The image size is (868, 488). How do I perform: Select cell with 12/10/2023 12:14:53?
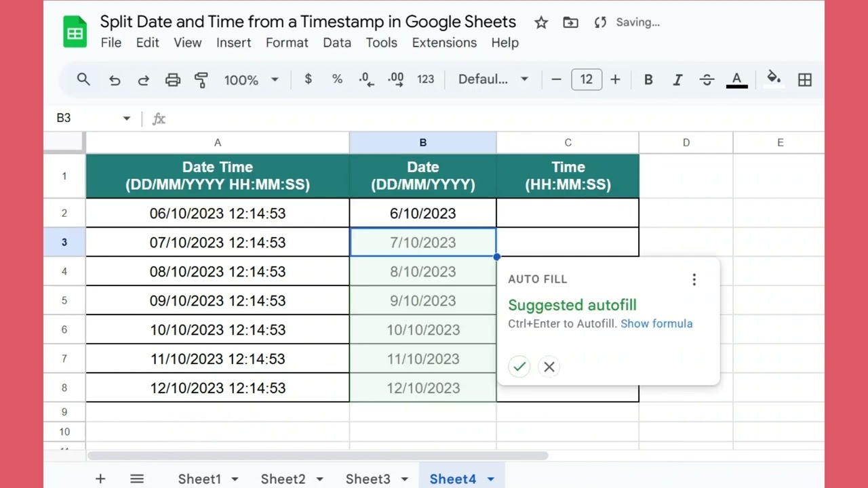pyautogui.click(x=218, y=388)
